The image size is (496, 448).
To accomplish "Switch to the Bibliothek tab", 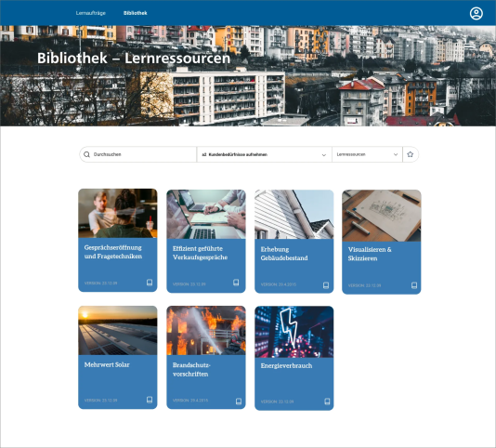I will [135, 13].
